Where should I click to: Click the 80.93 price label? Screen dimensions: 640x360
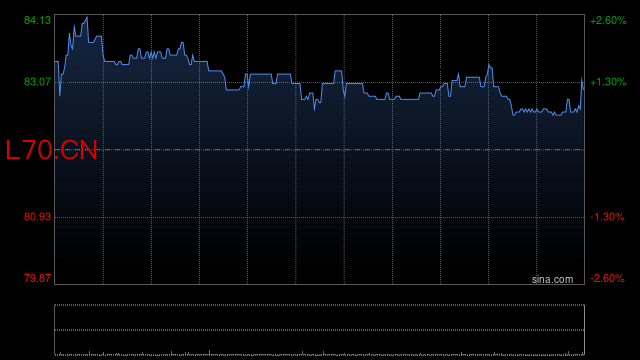tap(38, 217)
